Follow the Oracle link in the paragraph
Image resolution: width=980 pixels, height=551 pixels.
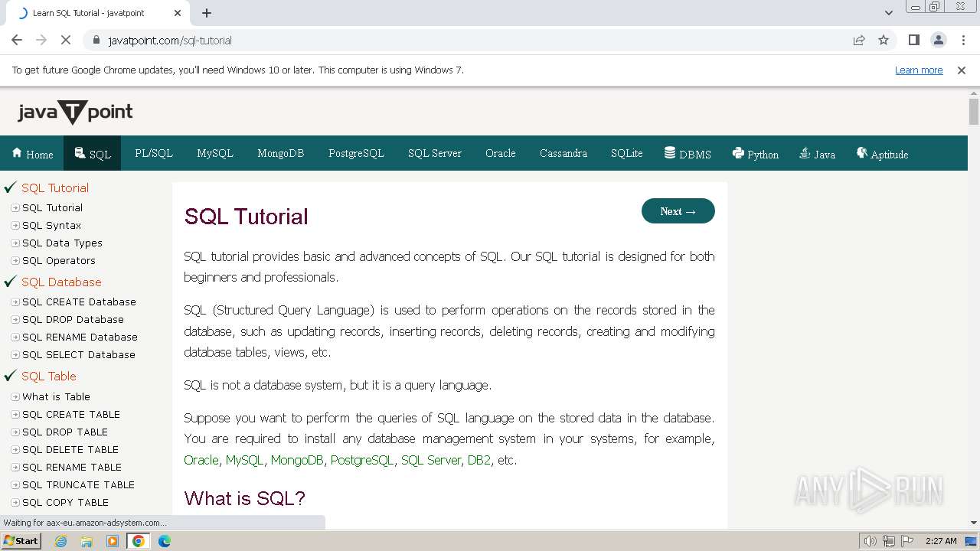pos(201,460)
